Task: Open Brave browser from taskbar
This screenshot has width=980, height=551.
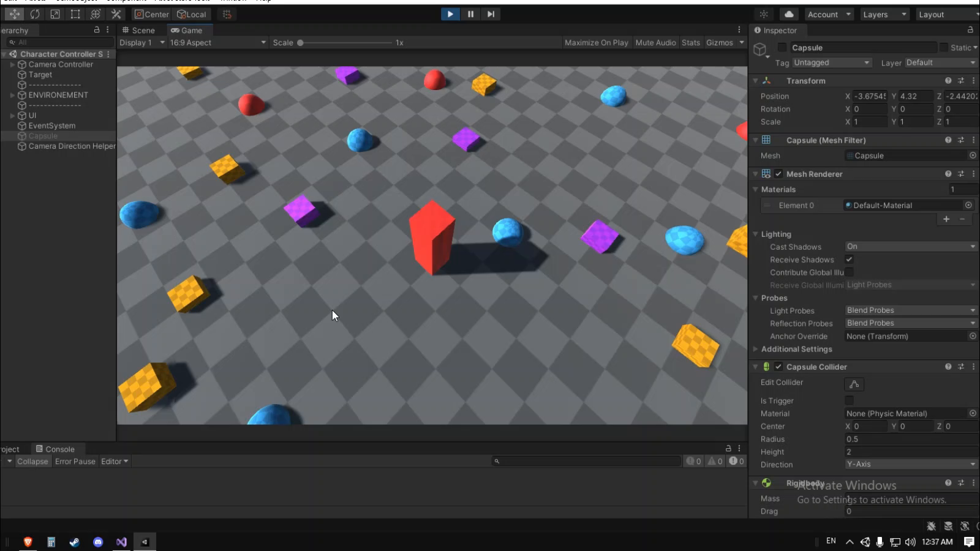Action: (28, 542)
